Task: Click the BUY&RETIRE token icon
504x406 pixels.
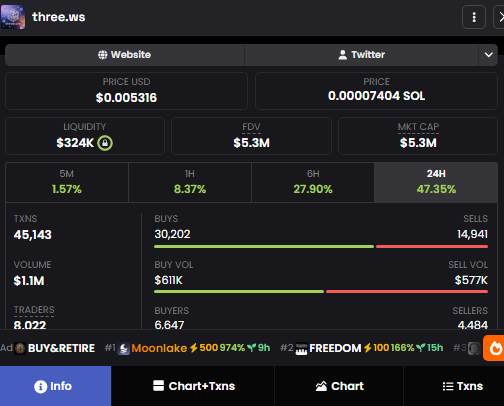Action: (x=20, y=349)
